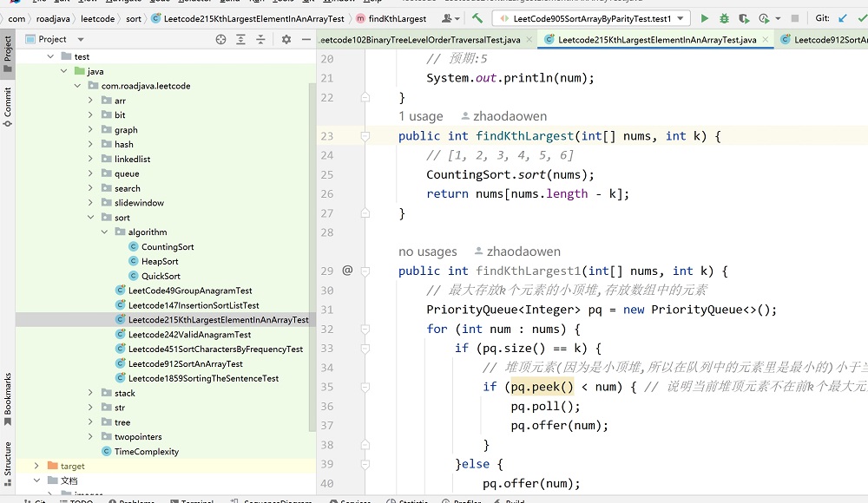Open Leetcode451SortCharactersByFrequencyTest file

click(x=215, y=349)
